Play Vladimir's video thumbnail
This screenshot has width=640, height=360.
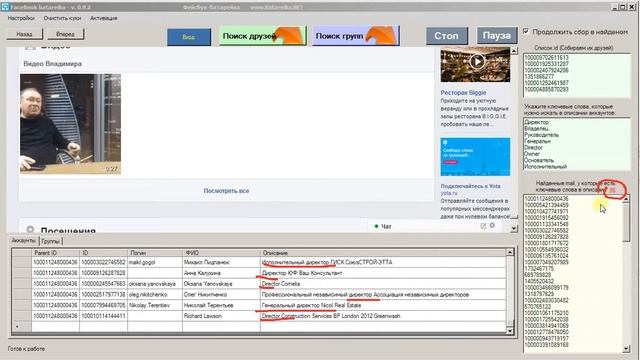70,124
